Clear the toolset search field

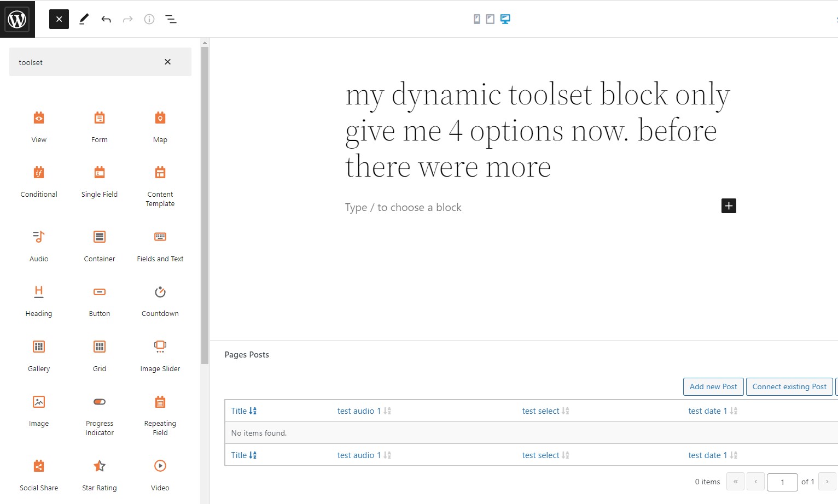[x=167, y=62]
